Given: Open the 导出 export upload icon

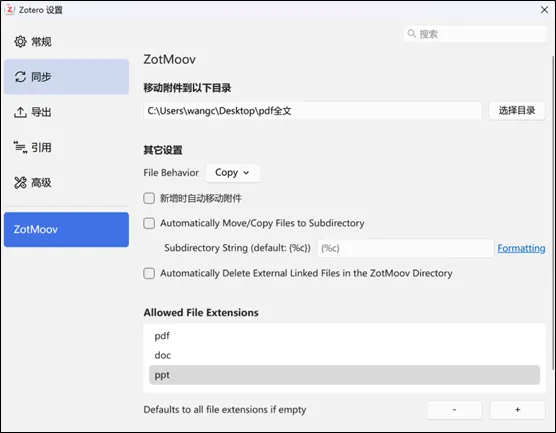Looking at the screenshot, I should (20, 112).
